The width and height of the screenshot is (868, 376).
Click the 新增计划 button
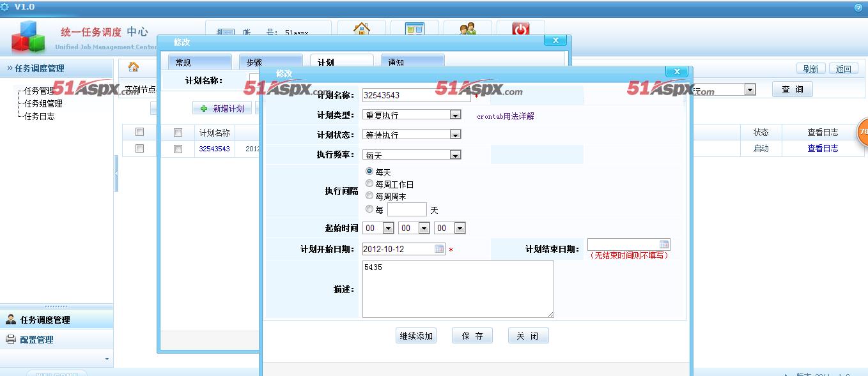pyautogui.click(x=222, y=109)
